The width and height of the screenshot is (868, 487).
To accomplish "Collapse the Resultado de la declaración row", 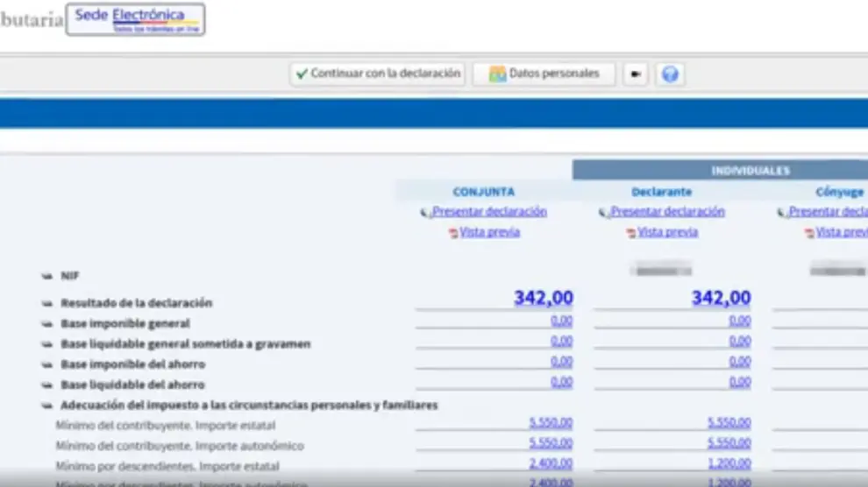I will pos(46,303).
